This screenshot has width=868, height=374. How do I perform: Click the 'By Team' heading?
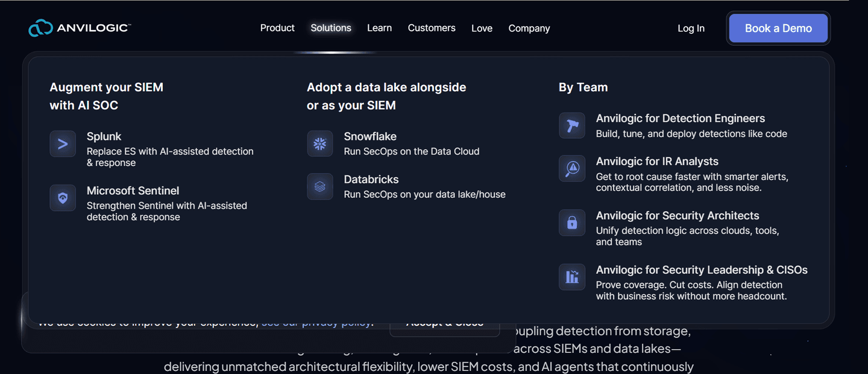tap(583, 87)
